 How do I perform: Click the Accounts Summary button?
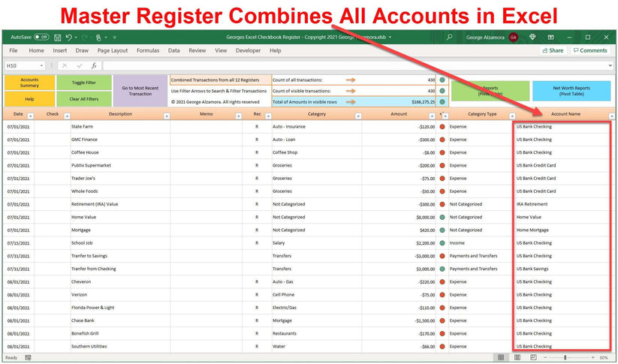click(x=29, y=82)
